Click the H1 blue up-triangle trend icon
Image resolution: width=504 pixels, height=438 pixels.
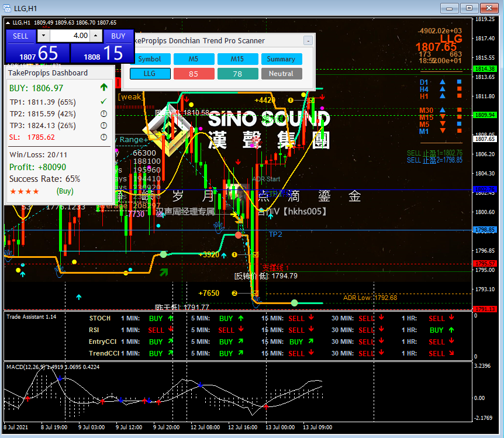[x=443, y=96]
